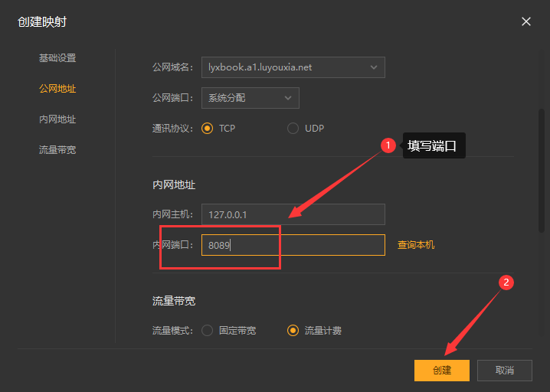Jump to 内网地址 section in sidebar
Screen dimensions: 550x392
click(x=57, y=119)
